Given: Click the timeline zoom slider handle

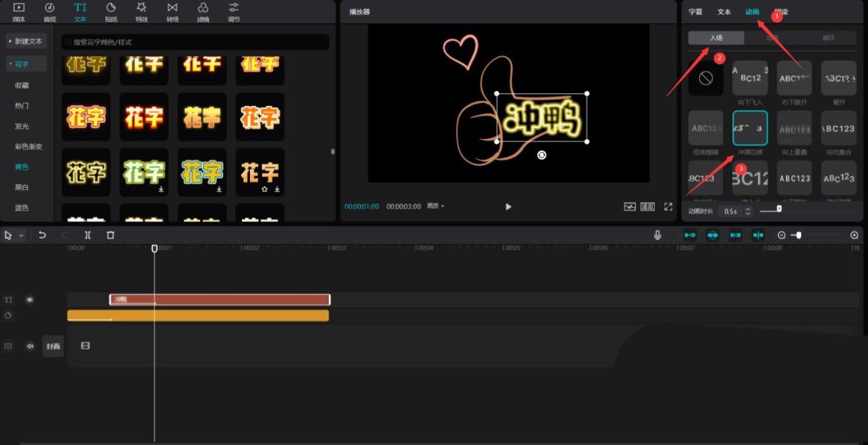Looking at the screenshot, I should pyautogui.click(x=798, y=235).
